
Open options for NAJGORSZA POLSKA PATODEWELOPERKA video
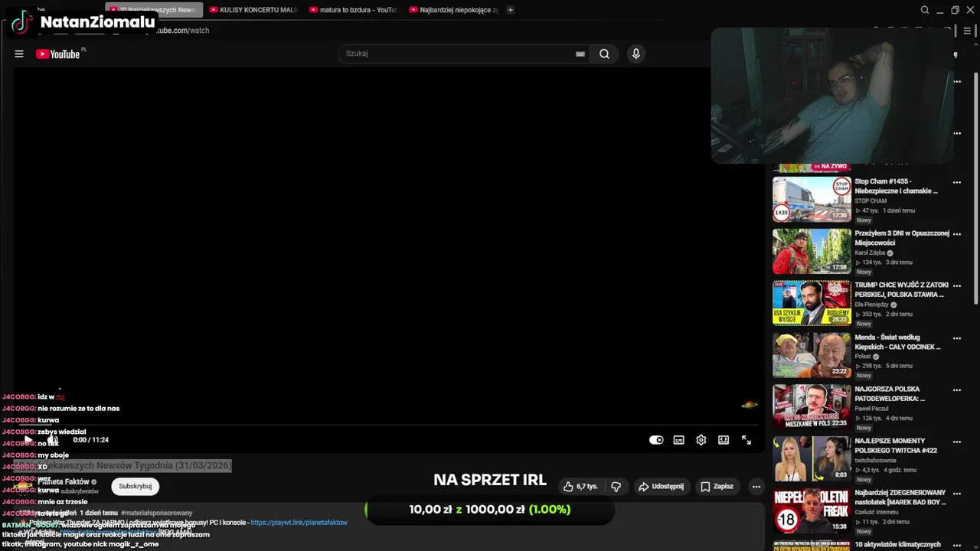click(956, 390)
